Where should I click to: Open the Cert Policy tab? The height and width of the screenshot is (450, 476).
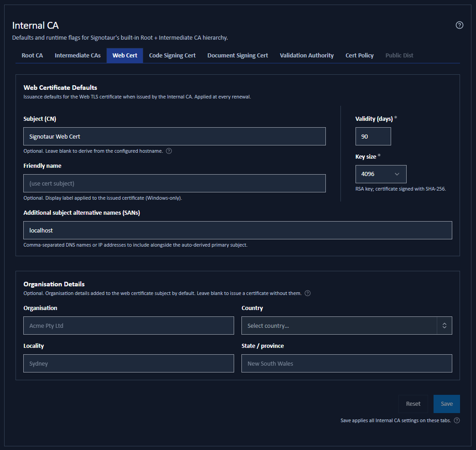tap(360, 56)
